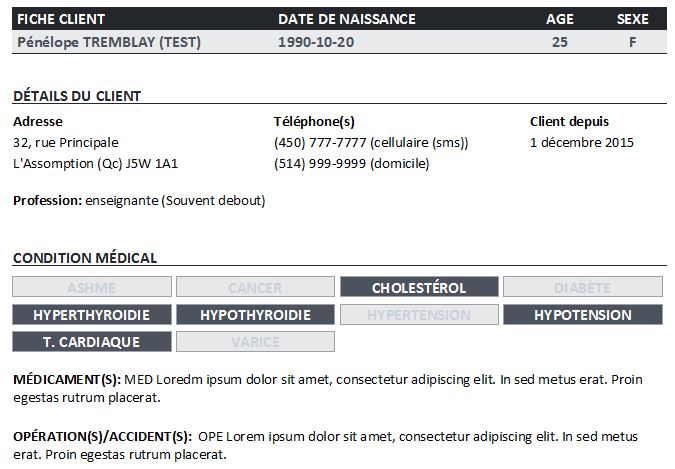
Task: Deselect the HYPERTHYROIDIE condition
Action: tap(91, 315)
